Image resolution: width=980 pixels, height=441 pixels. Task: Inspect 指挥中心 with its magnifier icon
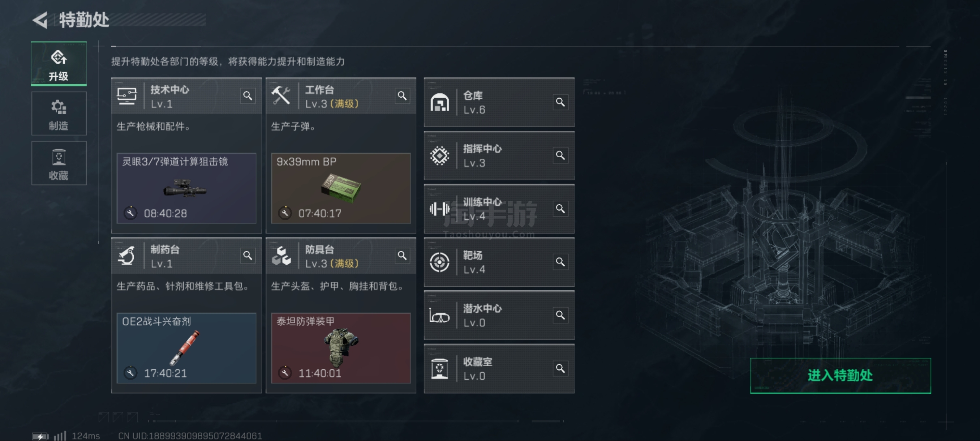coord(560,156)
